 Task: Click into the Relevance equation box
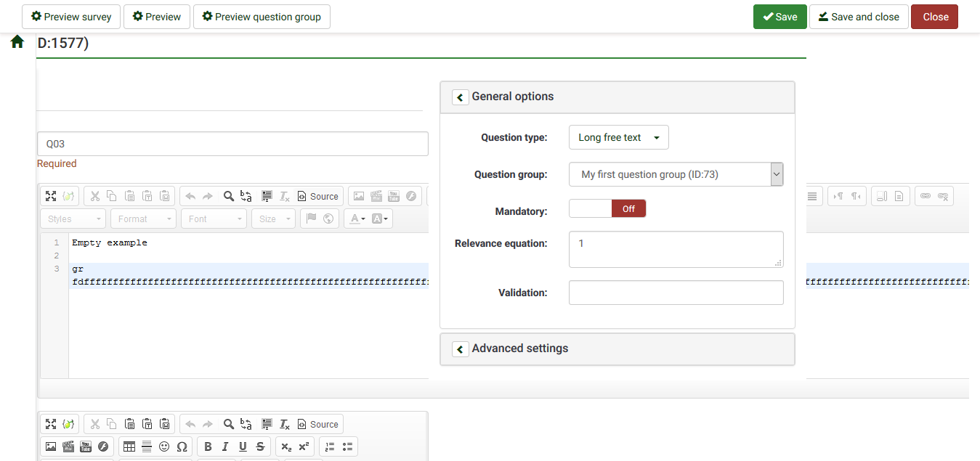[x=676, y=250]
